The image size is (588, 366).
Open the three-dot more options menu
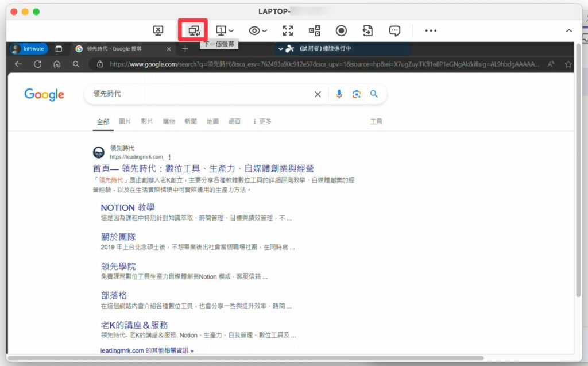click(x=431, y=30)
